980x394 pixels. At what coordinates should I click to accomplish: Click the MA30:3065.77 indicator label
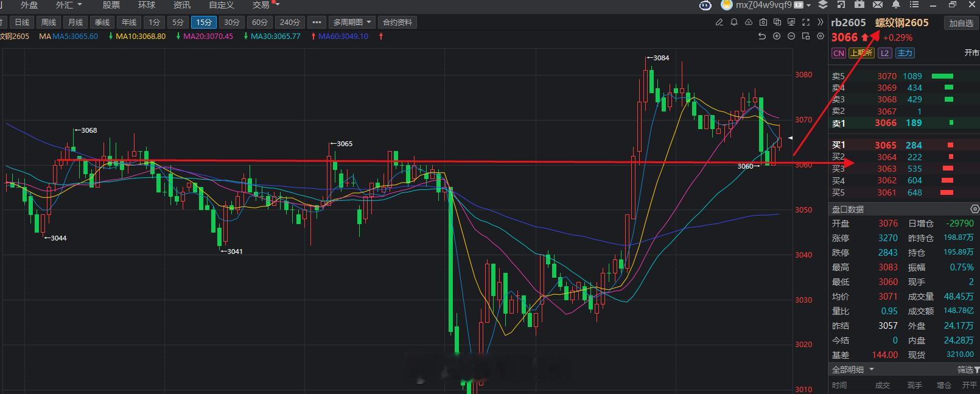click(x=276, y=37)
